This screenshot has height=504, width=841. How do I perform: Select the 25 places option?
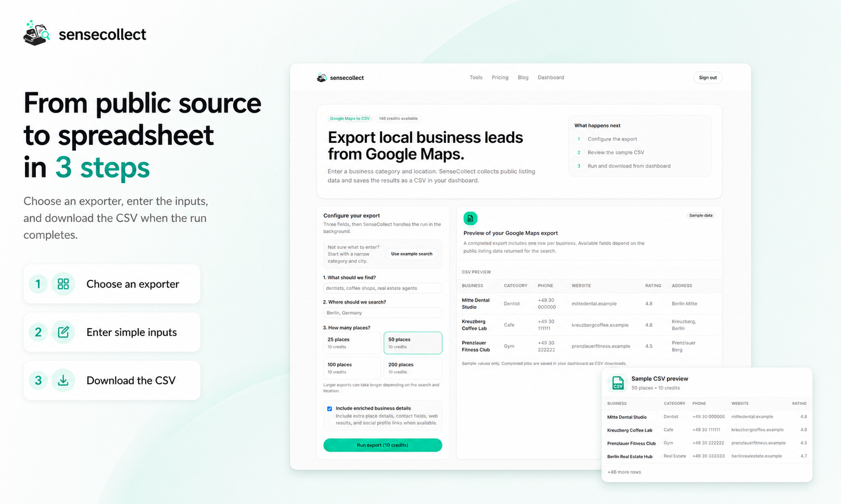(352, 343)
